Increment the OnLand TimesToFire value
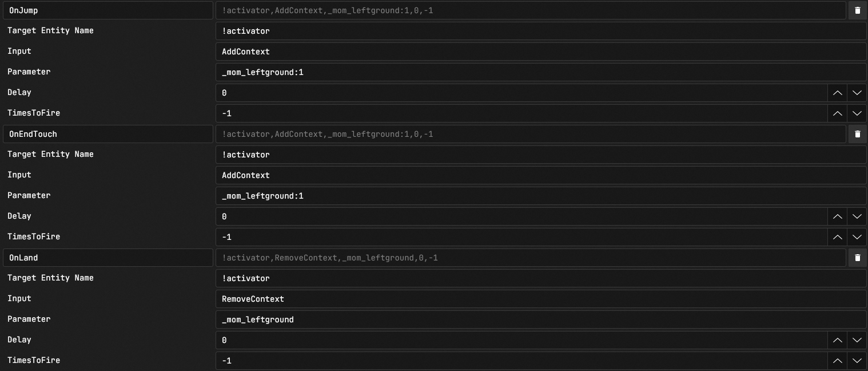 pyautogui.click(x=837, y=360)
